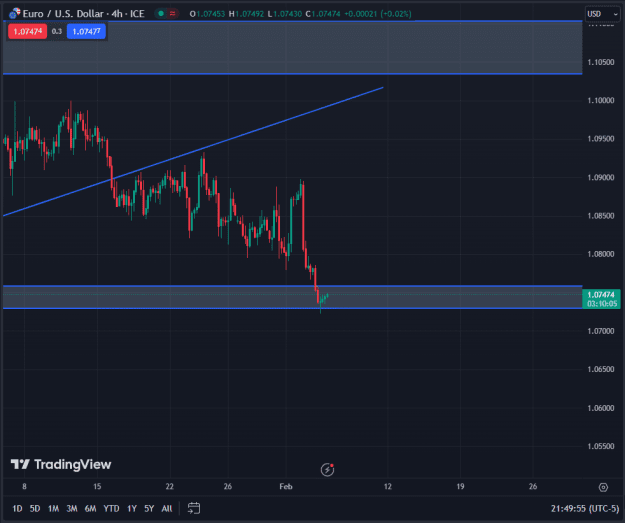The width and height of the screenshot is (625, 523).
Task: Click the 1.06500 price axis label
Action: coord(601,369)
